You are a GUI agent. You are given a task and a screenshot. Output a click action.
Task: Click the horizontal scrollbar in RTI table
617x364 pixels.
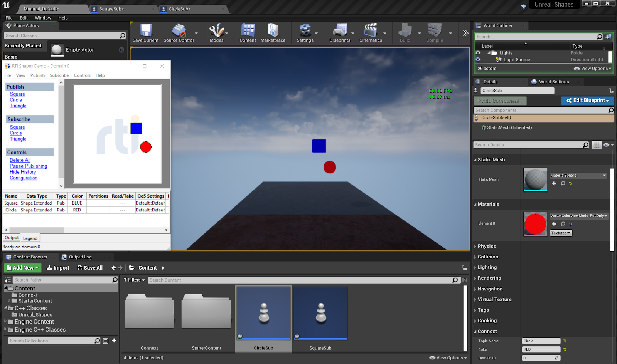[x=37, y=230]
